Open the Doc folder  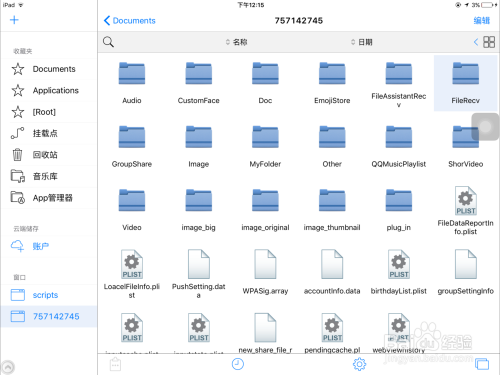click(265, 83)
